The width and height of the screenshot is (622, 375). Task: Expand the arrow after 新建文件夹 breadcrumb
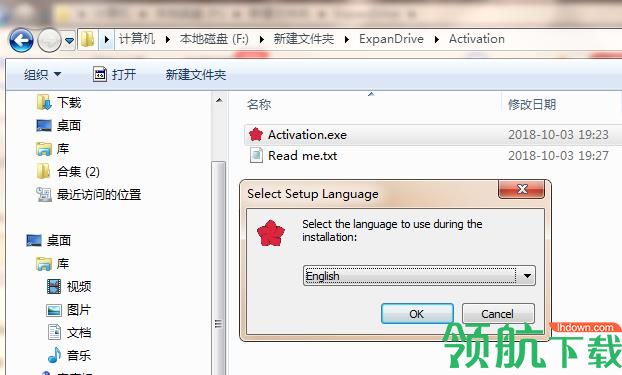[347, 39]
